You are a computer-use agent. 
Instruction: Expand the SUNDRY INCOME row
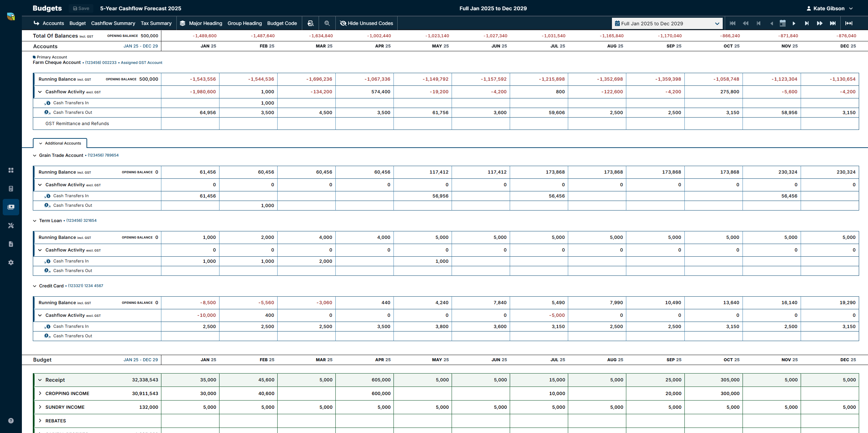40,407
